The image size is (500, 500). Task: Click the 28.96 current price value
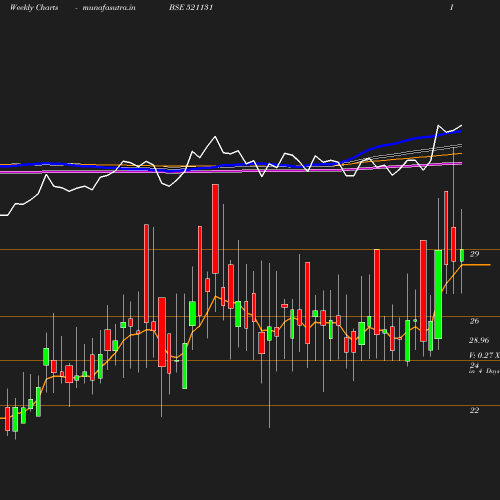tap(479, 340)
